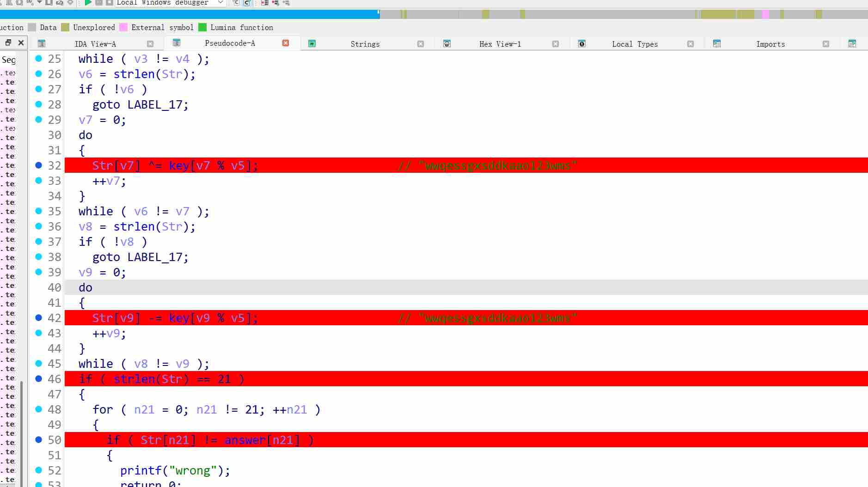
Task: Expand the small toolbar arrow dropdown at far left
Action: (39, 3)
